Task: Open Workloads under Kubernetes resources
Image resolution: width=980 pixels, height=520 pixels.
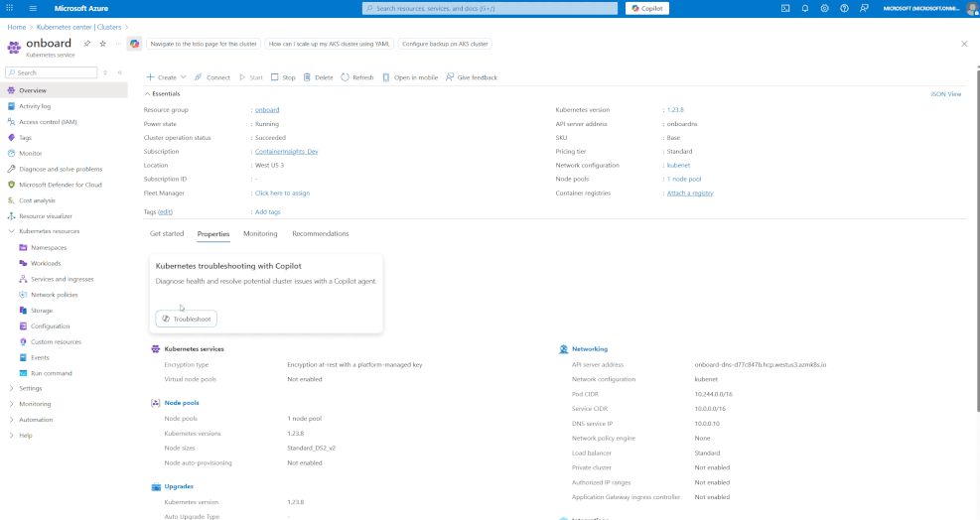Action: [x=46, y=263]
